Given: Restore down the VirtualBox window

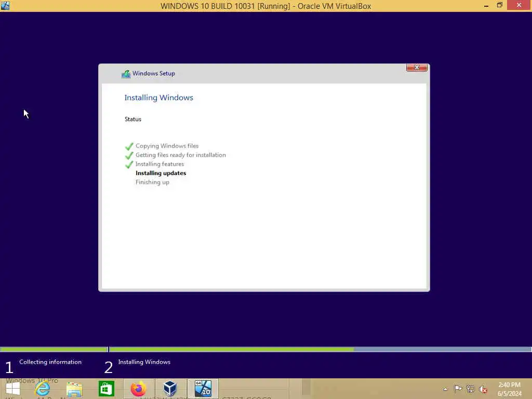Looking at the screenshot, I should 499,5.
